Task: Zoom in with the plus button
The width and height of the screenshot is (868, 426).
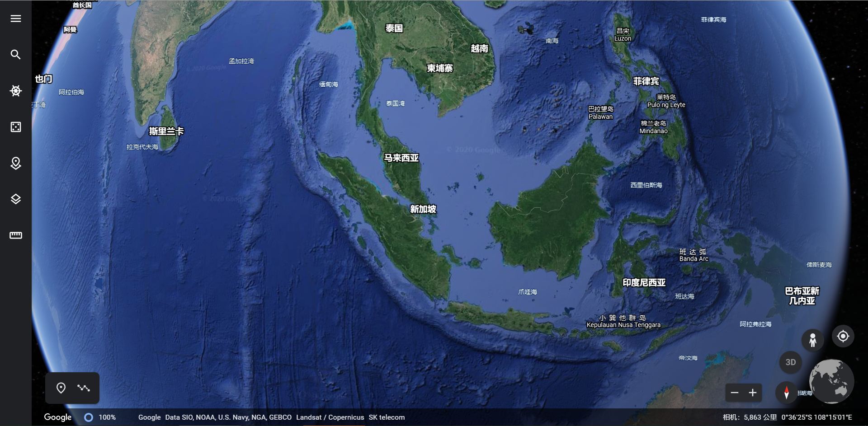Action: point(753,393)
